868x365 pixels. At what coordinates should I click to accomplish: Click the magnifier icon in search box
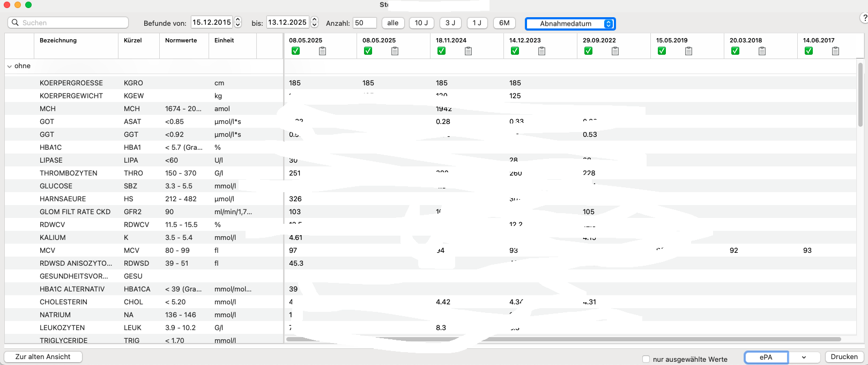[x=15, y=23]
